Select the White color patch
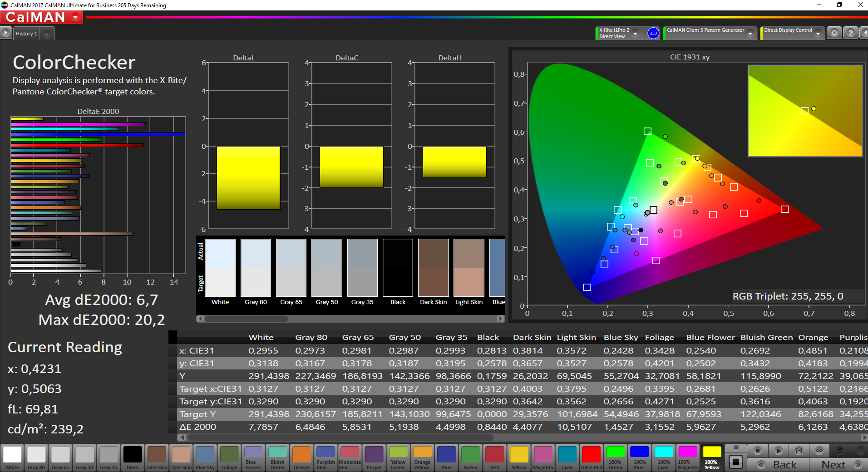Screen dimensions: 868x472 click(x=12, y=457)
